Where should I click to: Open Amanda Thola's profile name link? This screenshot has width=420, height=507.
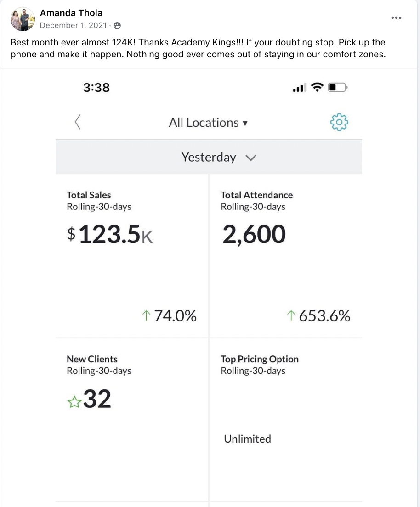pyautogui.click(x=71, y=13)
